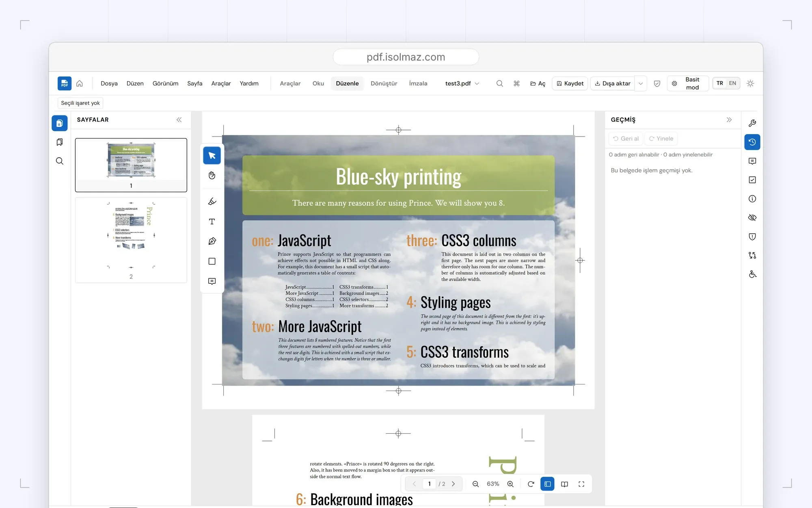Screen dimensions: 812x508
Task: Select the hand pan tool
Action: point(212,176)
